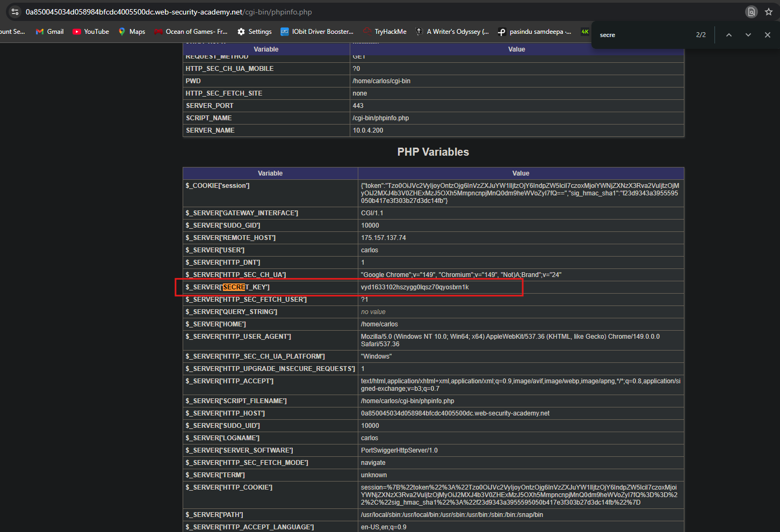Image resolution: width=780 pixels, height=532 pixels.
Task: Click the $_SERVER['HTTP_ACCEPT'] cell
Action: pyautogui.click(x=270, y=385)
